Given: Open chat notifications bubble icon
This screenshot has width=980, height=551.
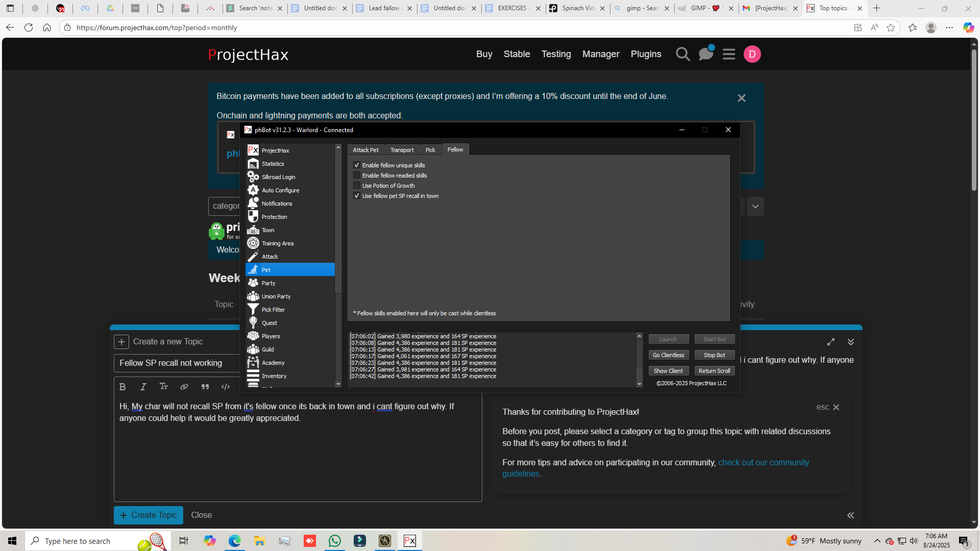Looking at the screenshot, I should 706,54.
